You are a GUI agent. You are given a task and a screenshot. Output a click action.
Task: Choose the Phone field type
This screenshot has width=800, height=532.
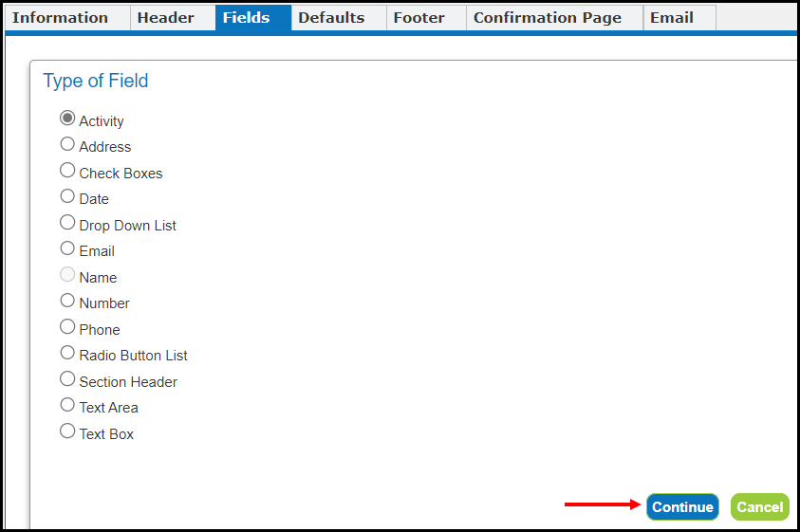[67, 326]
